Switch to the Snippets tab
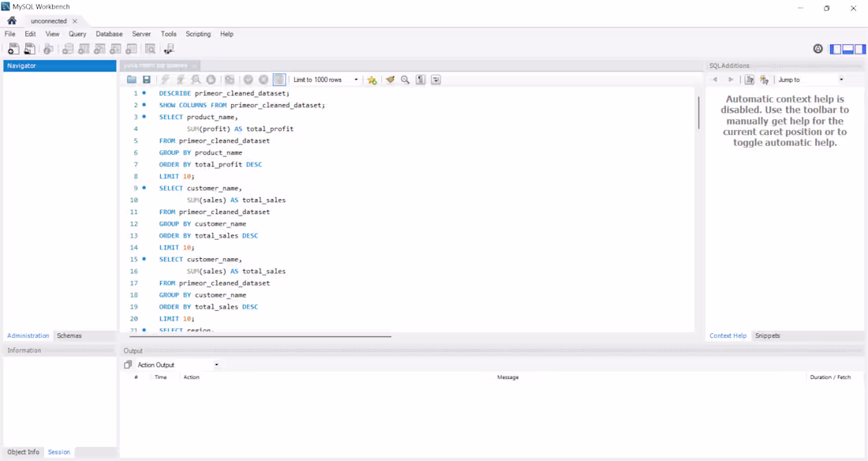 coord(767,335)
